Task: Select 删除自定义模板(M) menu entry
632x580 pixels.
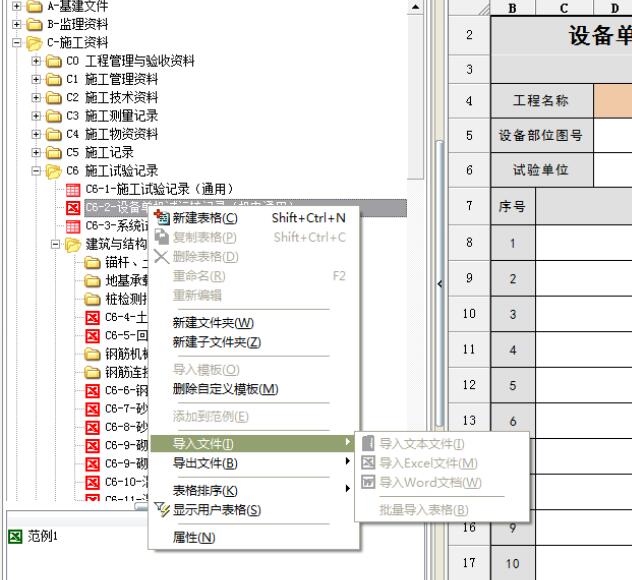Action: [x=254, y=389]
